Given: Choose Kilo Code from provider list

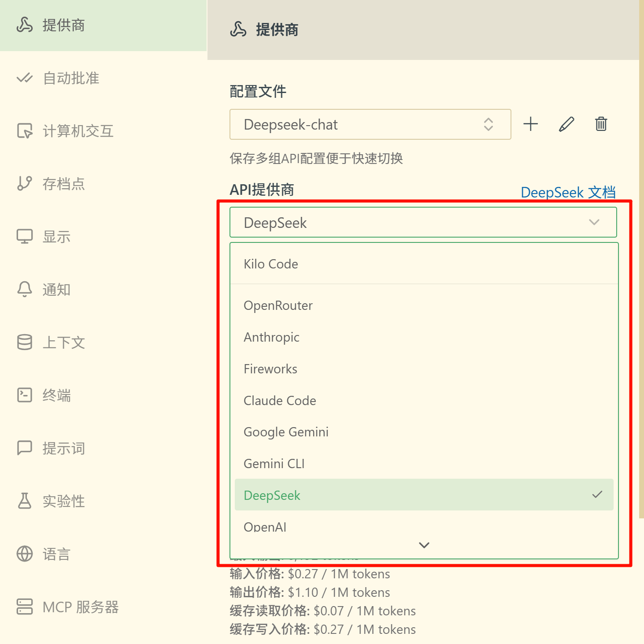Looking at the screenshot, I should click(x=424, y=264).
